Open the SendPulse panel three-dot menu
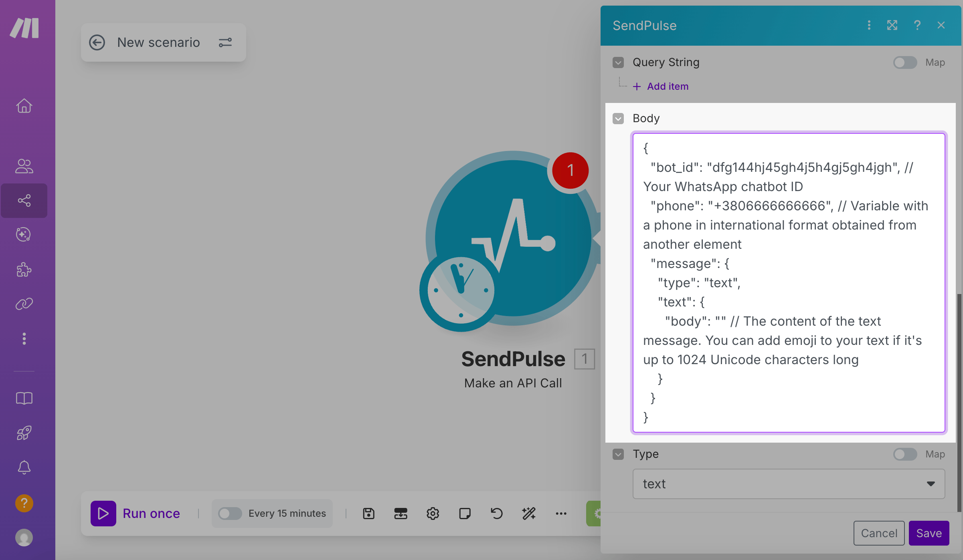 coord(869,25)
